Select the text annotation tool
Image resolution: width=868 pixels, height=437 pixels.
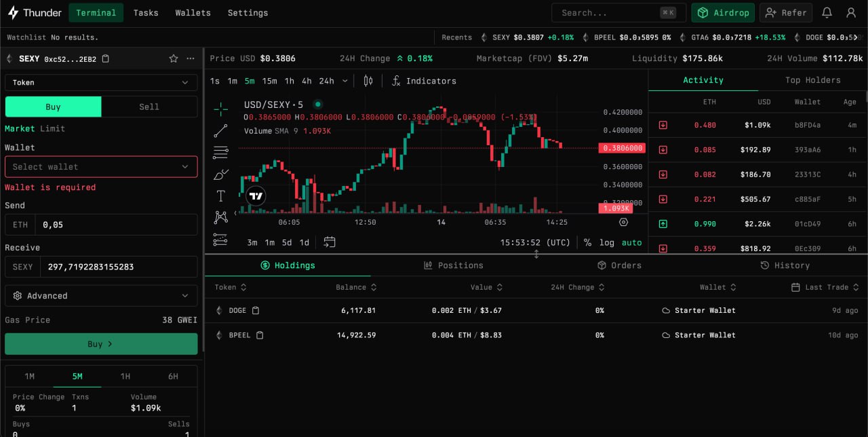(x=220, y=196)
